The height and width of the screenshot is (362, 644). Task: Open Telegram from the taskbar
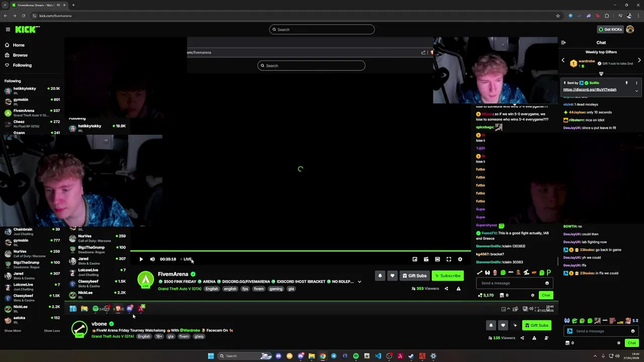click(x=334, y=356)
